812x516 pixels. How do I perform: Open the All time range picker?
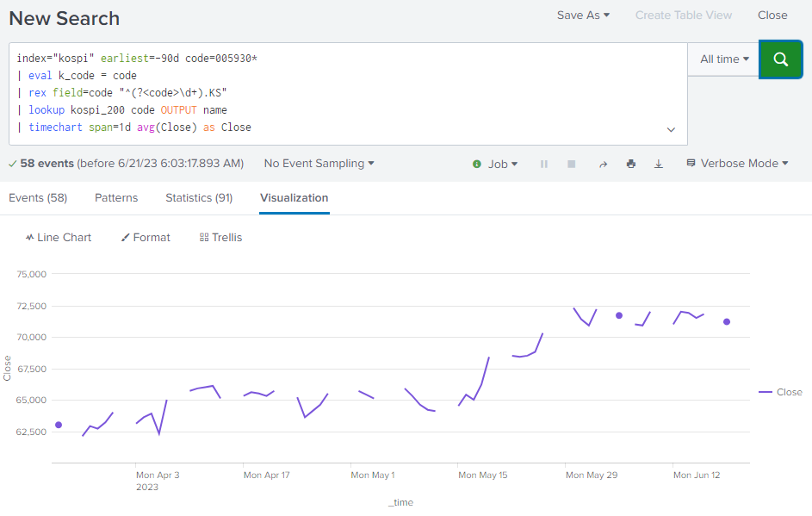(724, 59)
